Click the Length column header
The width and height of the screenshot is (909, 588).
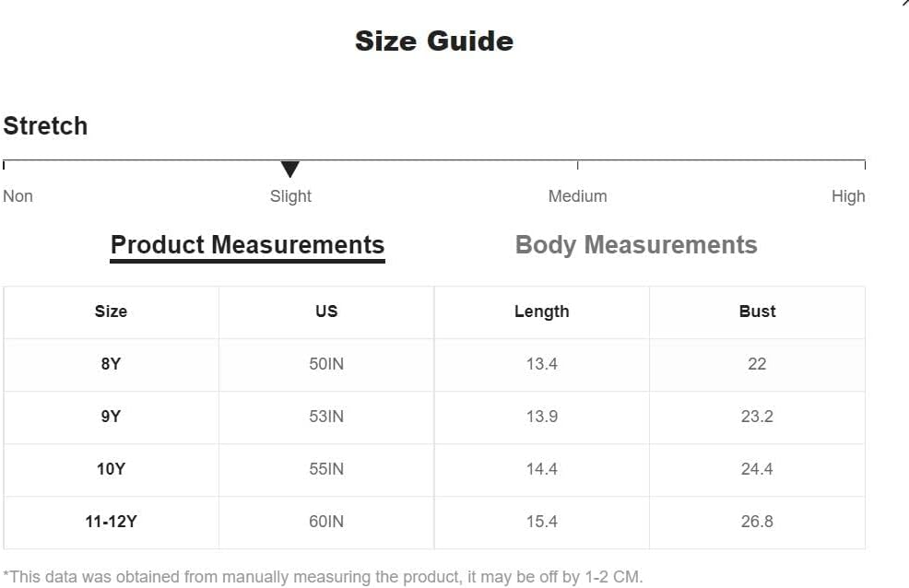(x=541, y=312)
